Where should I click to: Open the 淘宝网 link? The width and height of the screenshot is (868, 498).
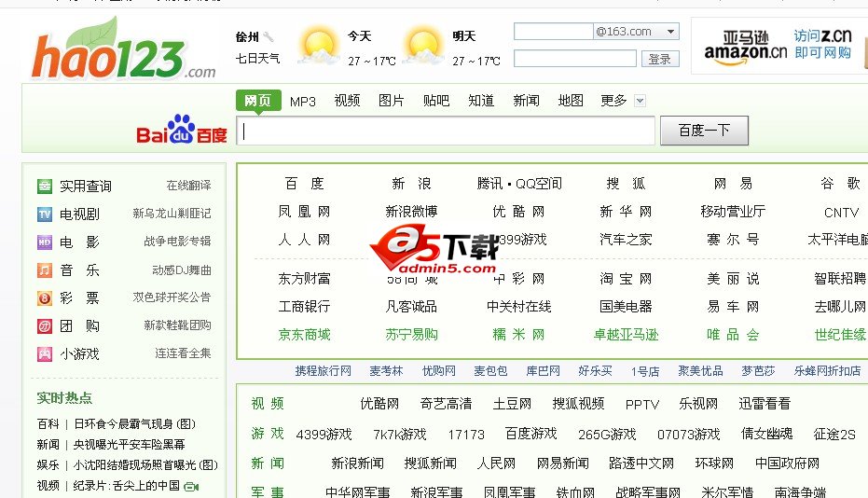pyautogui.click(x=626, y=279)
